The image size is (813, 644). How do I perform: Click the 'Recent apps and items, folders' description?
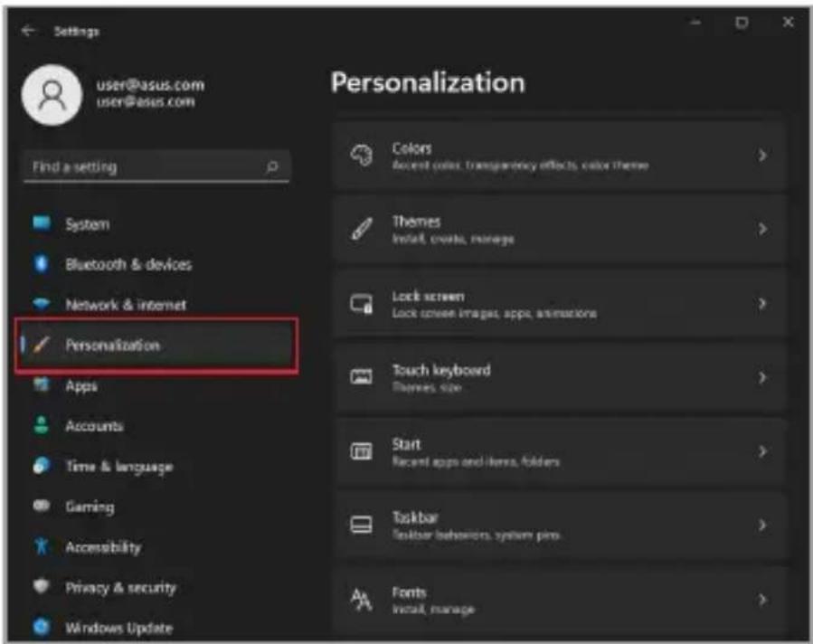[476, 461]
